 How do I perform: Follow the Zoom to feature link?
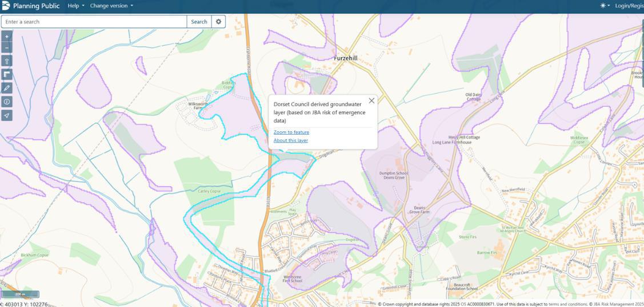click(291, 132)
